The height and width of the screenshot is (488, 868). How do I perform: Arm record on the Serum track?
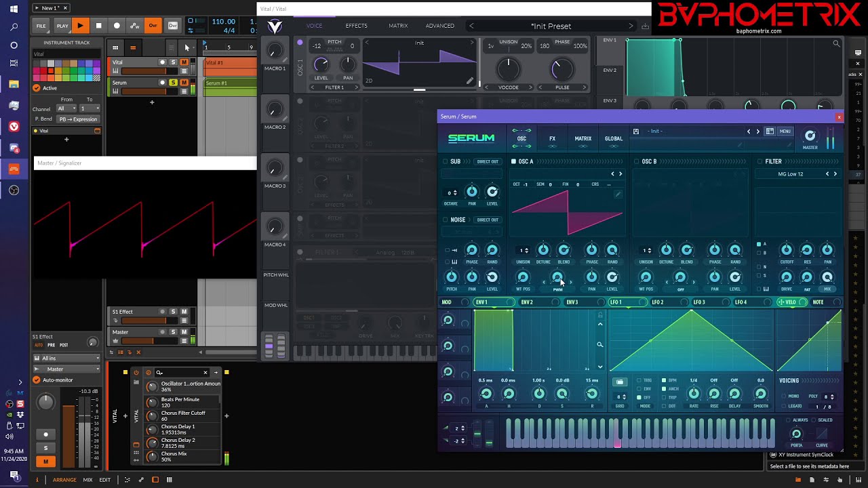pos(162,83)
